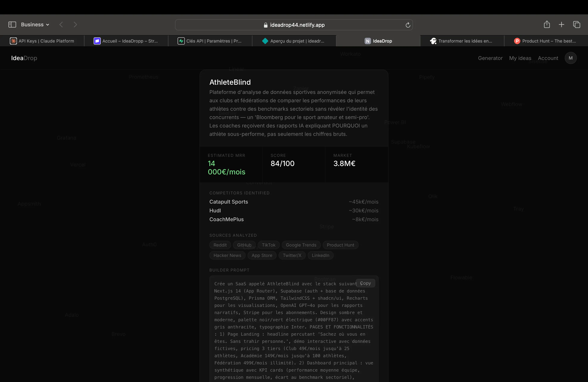This screenshot has height=382, width=588.
Task: Click the Product Hunt source chip
Action: (x=340, y=245)
